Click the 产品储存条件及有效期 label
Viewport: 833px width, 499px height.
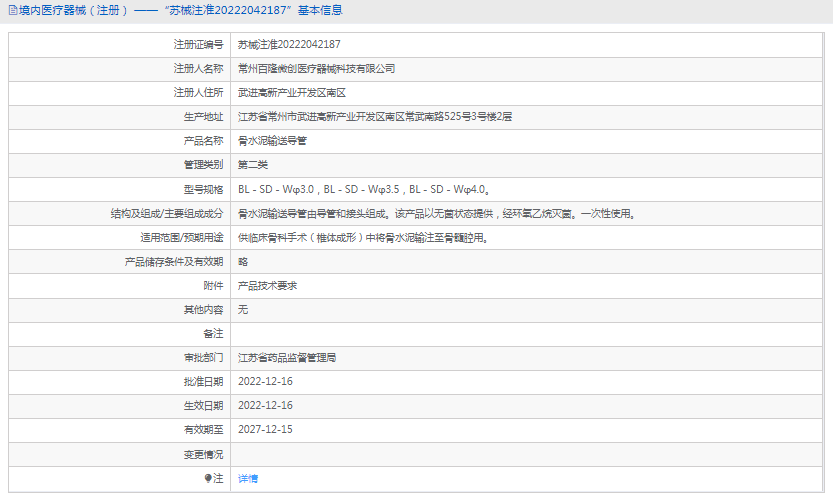(174, 261)
